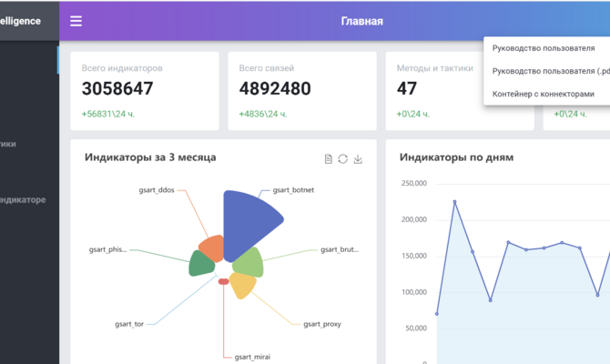Click the gsart_brut... chart label
The image size is (610, 364).
pyautogui.click(x=340, y=249)
